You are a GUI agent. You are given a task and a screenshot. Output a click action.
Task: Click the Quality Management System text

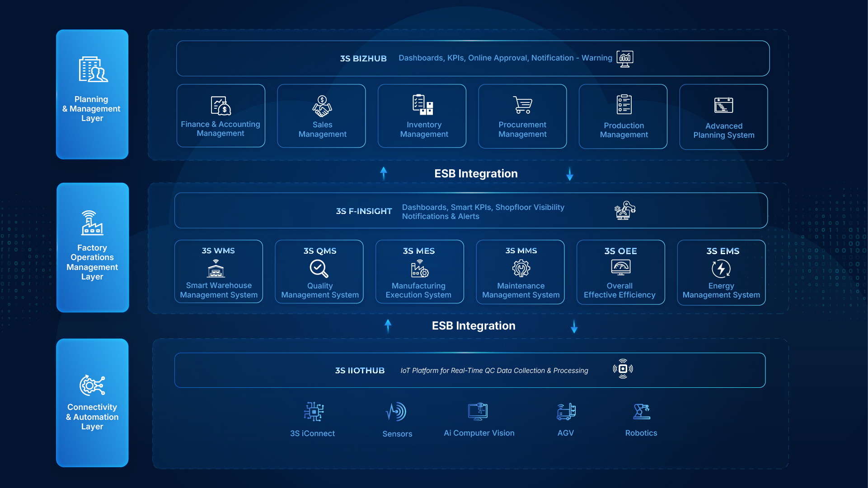point(320,290)
